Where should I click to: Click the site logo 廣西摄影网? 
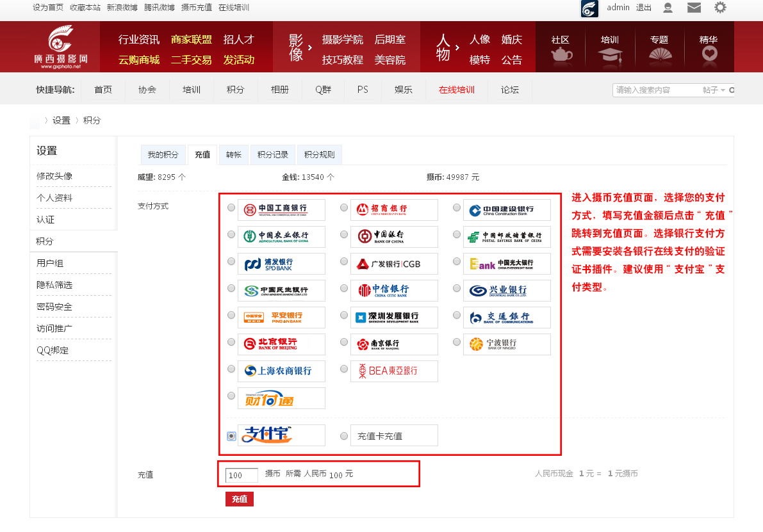point(62,47)
